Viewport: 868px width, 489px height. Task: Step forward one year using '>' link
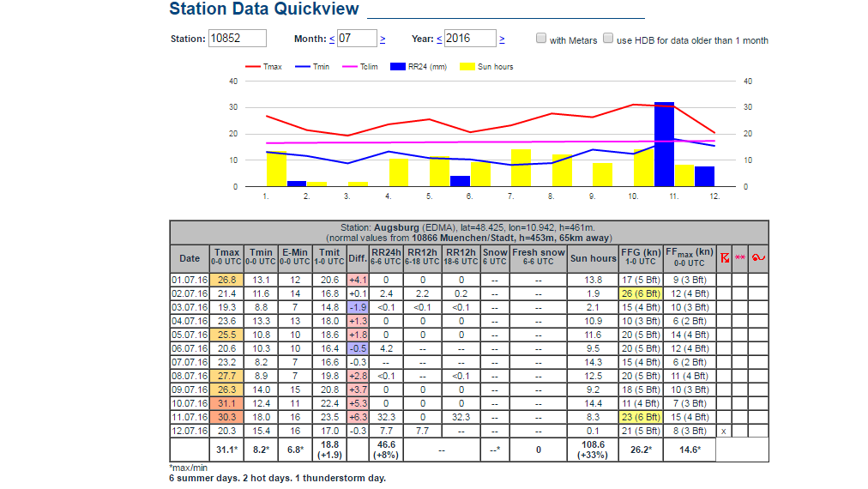click(x=502, y=39)
